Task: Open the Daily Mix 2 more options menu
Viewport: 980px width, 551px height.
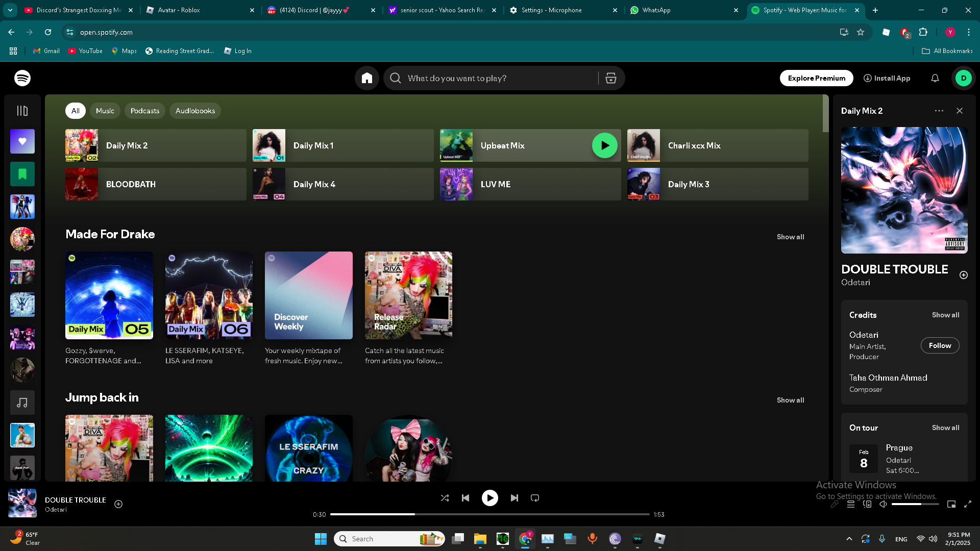Action: [x=939, y=111]
